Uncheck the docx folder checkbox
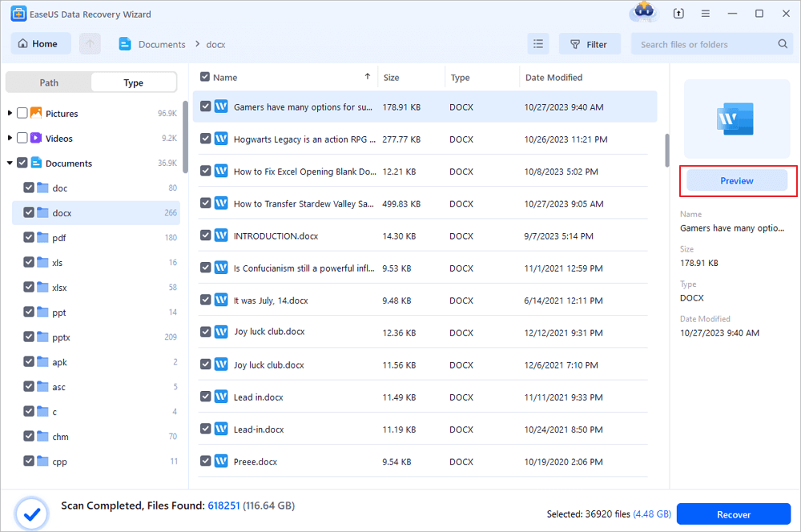Image resolution: width=801 pixels, height=532 pixels. pos(29,212)
